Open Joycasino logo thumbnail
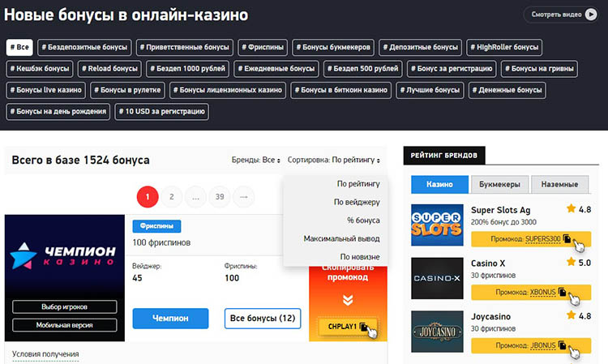Screen dimensions: 608x364 click(437, 332)
